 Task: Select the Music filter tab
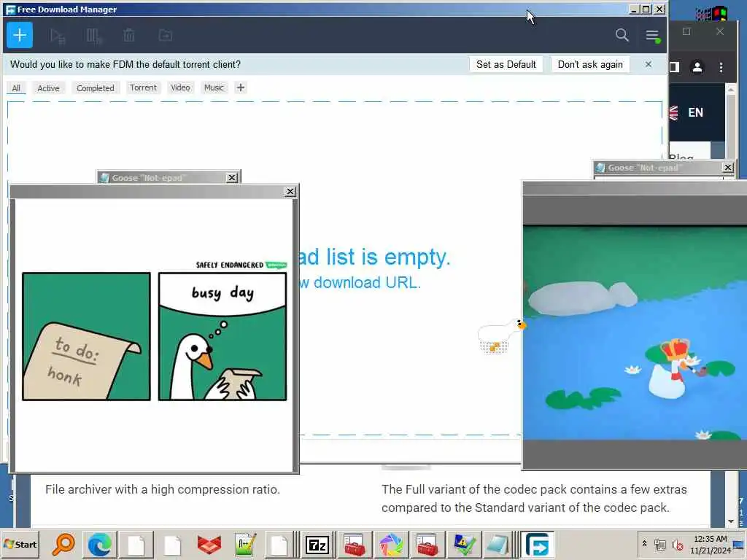214,87
